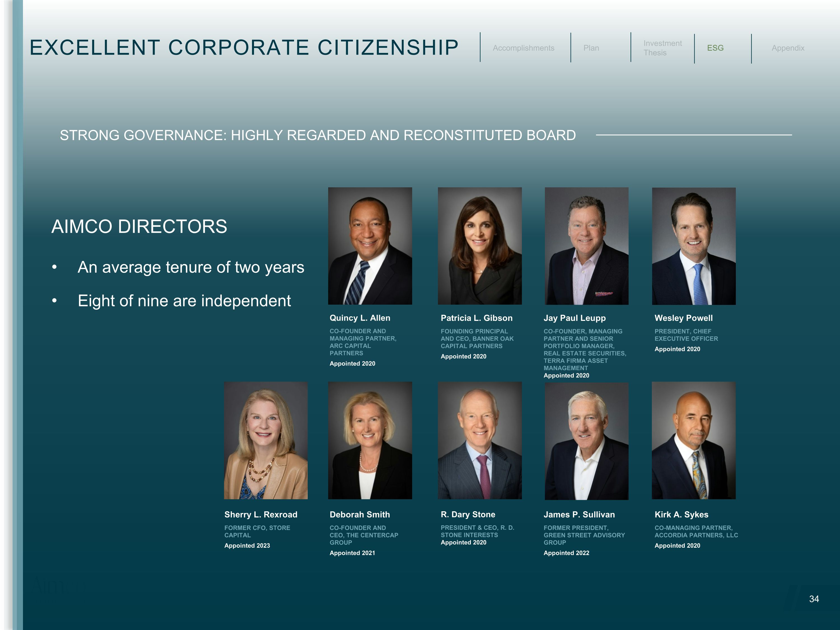Select the ESG section tab
This screenshot has height=630, width=840.
tap(715, 48)
